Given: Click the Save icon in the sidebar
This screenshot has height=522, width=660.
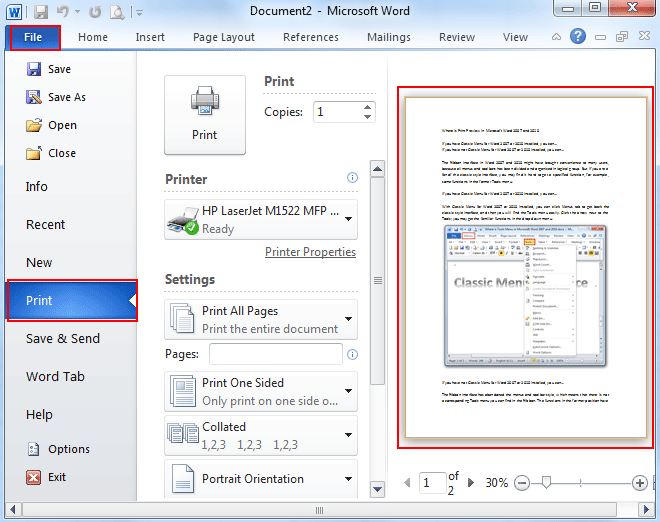Looking at the screenshot, I should click(32, 70).
